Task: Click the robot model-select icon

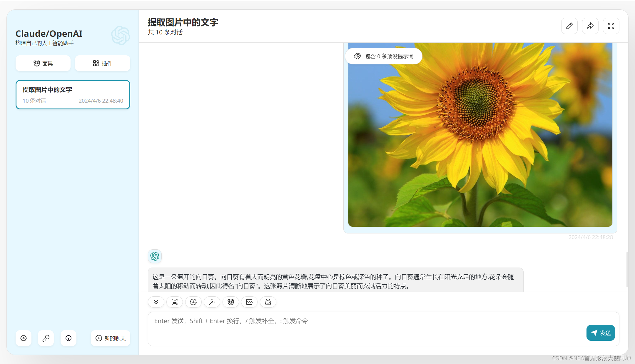Action: [x=268, y=302]
